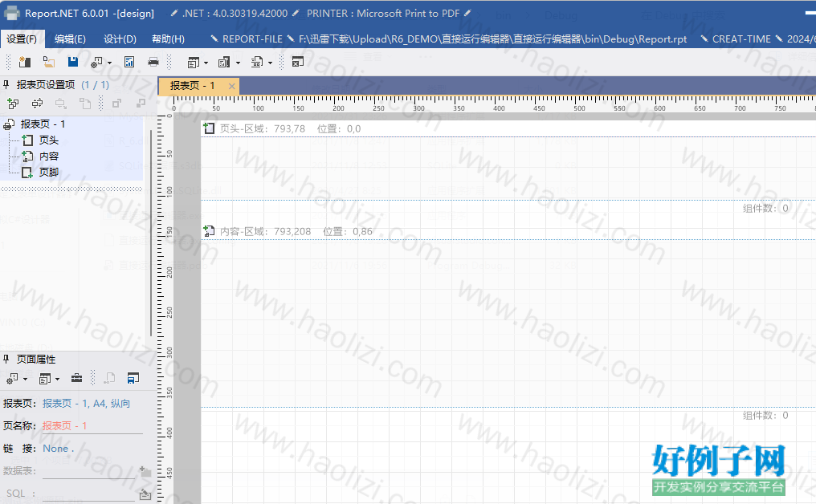The image size is (816, 504).
Task: Click the 页头-区域 section header icon
Action: 209,128
